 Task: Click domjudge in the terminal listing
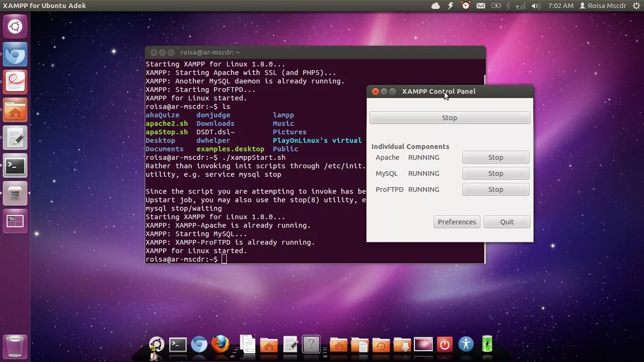[214, 115]
